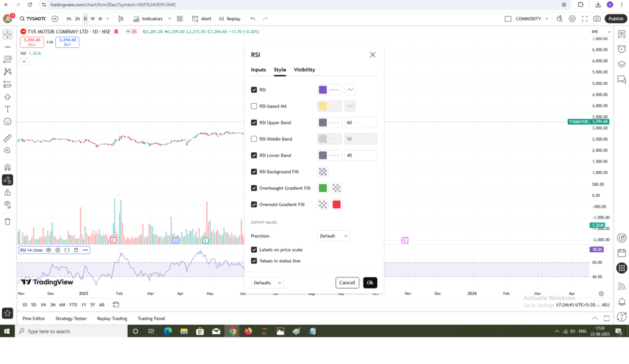The height and width of the screenshot is (364, 629).
Task: Click the Publish button
Action: [x=615, y=19]
